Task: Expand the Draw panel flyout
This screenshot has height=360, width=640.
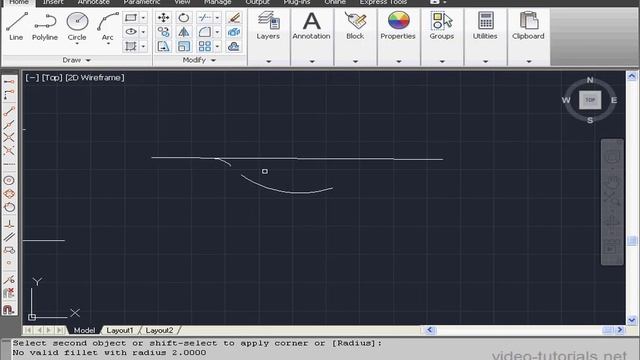Action: (77, 60)
